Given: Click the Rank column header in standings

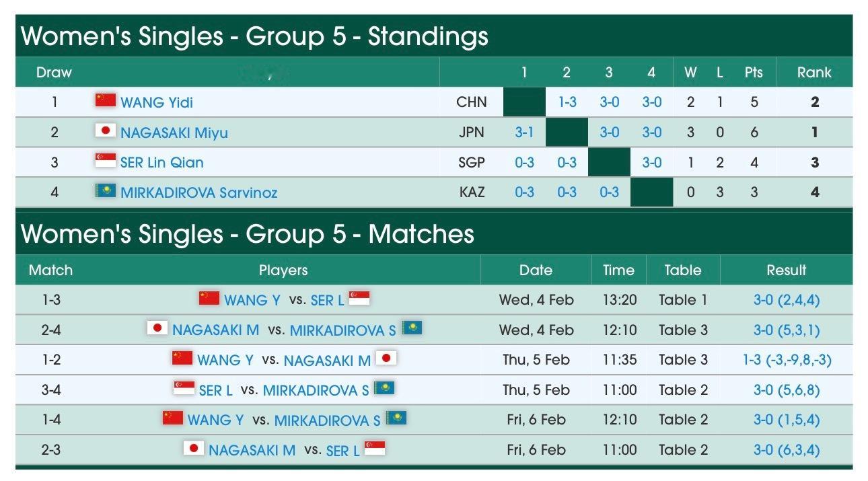Looking at the screenshot, I should coord(814,73).
